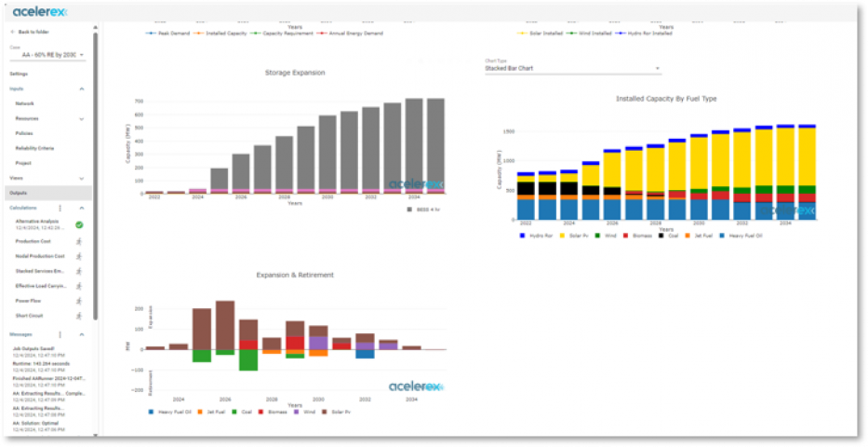Select Settings in the sidebar
Screen dimensions: 868x447
20,73
